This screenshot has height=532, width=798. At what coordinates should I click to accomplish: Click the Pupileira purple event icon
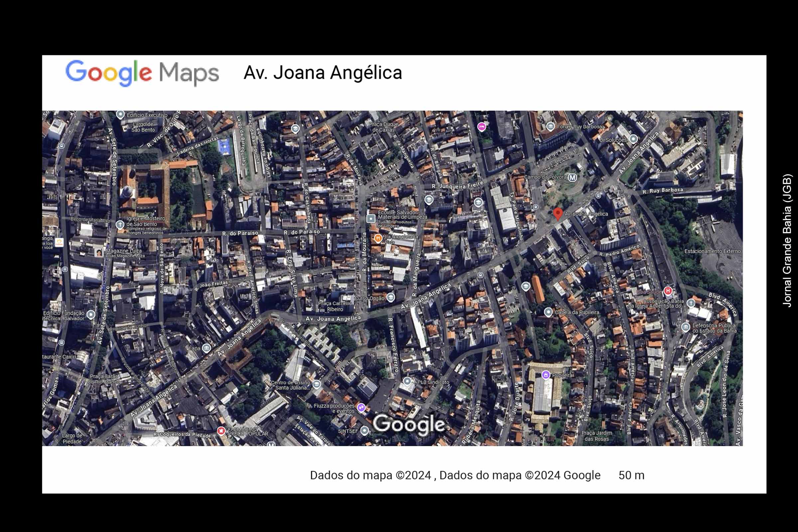tap(546, 375)
